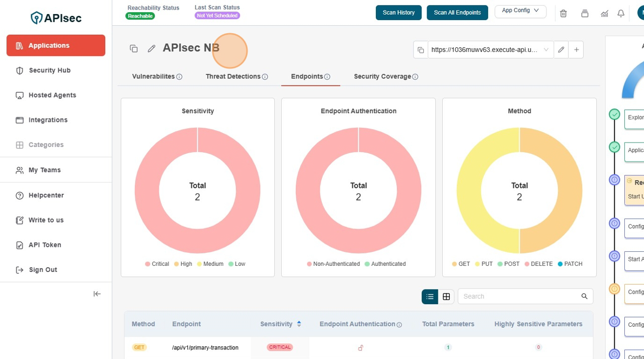Switch endpoints to grid view

[446, 297]
